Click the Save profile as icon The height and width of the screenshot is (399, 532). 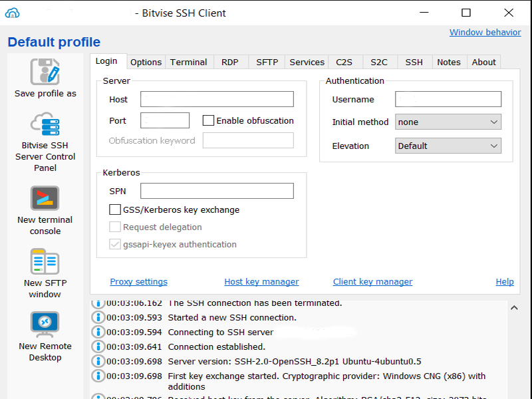[x=45, y=72]
